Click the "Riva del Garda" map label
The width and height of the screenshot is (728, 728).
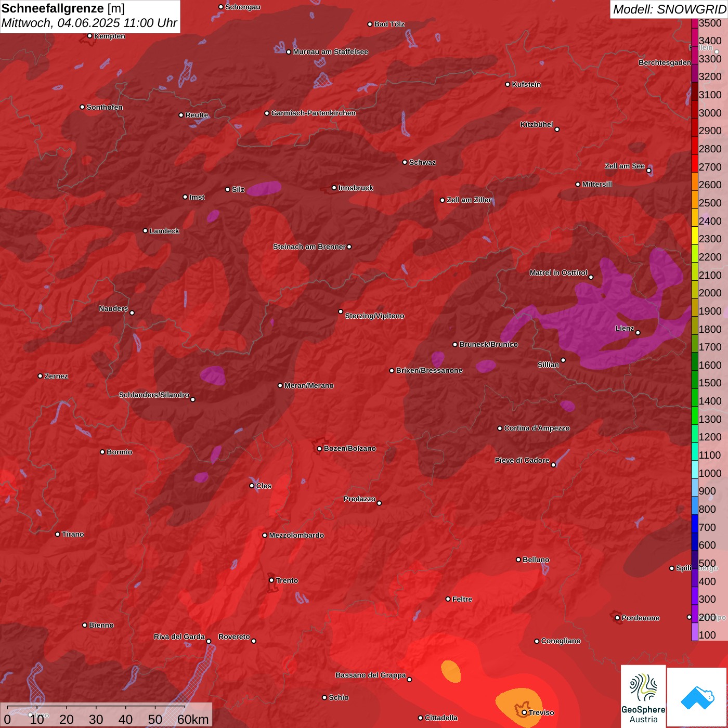tap(179, 636)
